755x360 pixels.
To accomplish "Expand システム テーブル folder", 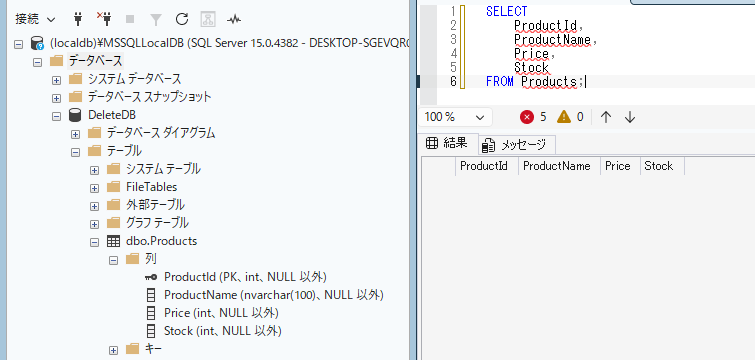I will pyautogui.click(x=94, y=170).
